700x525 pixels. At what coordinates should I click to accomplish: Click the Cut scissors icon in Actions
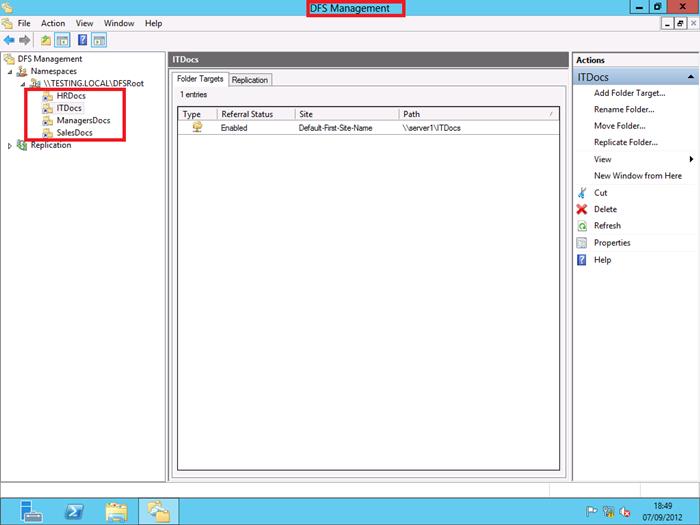tap(582, 193)
